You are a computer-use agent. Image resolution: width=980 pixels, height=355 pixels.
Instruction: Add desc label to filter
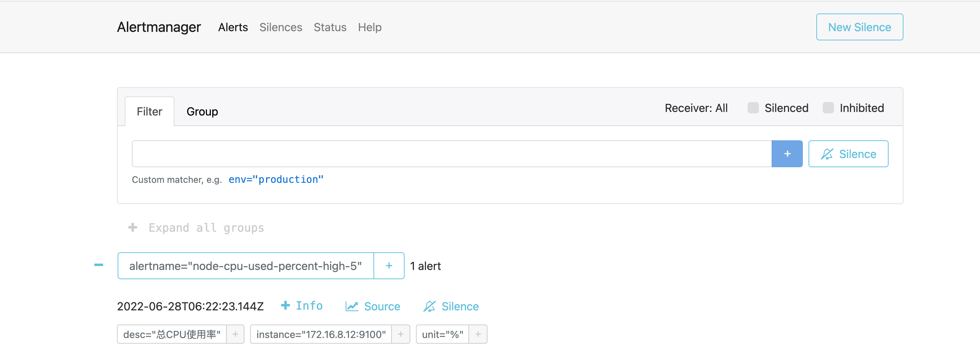[x=236, y=334]
